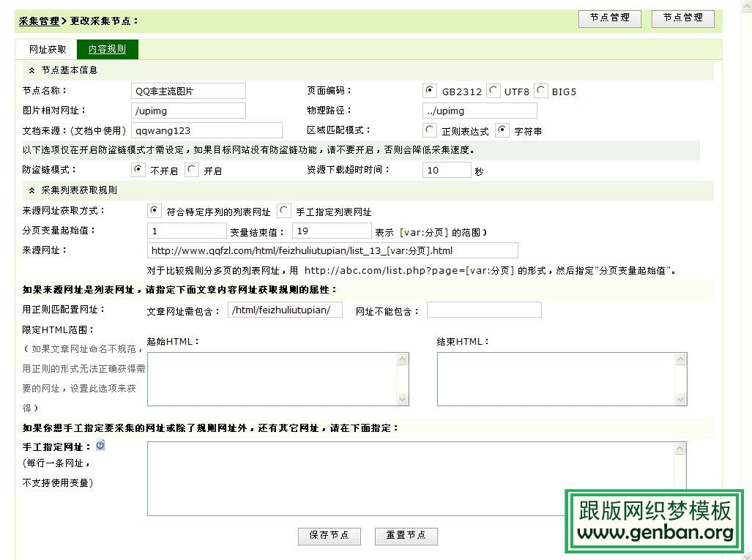The width and height of the screenshot is (752, 560).
Task: Select BIG5 page encoding
Action: point(540,89)
